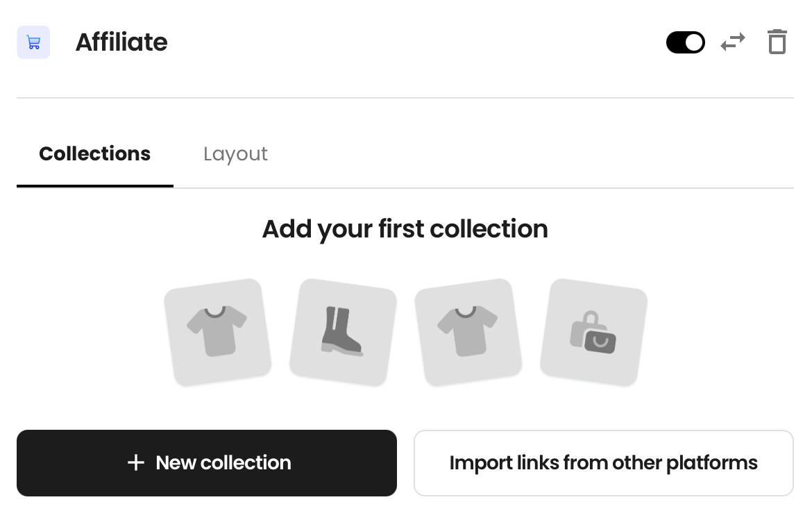The image size is (812, 511).
Task: Click the shirt icon next to bag tile
Action: (468, 330)
